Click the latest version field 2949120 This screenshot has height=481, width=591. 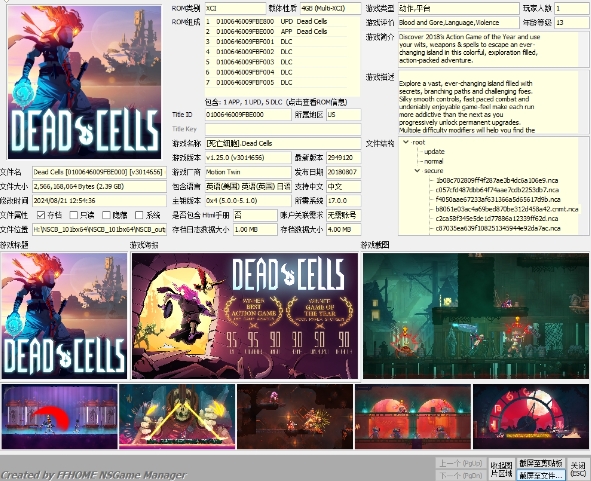click(x=344, y=158)
